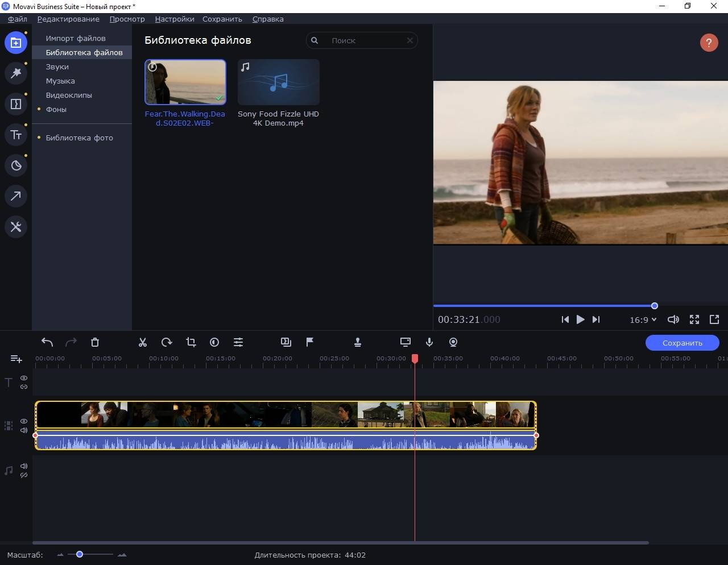Click the Поиск search field
Image resolution: width=728 pixels, height=565 pixels.
362,40
